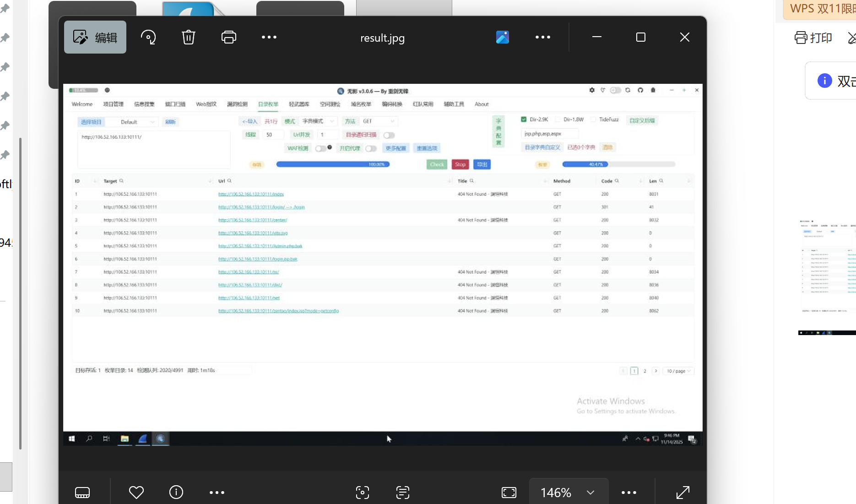Toggle the filmstrip view icon
This screenshot has height=504, width=856.
click(82, 493)
